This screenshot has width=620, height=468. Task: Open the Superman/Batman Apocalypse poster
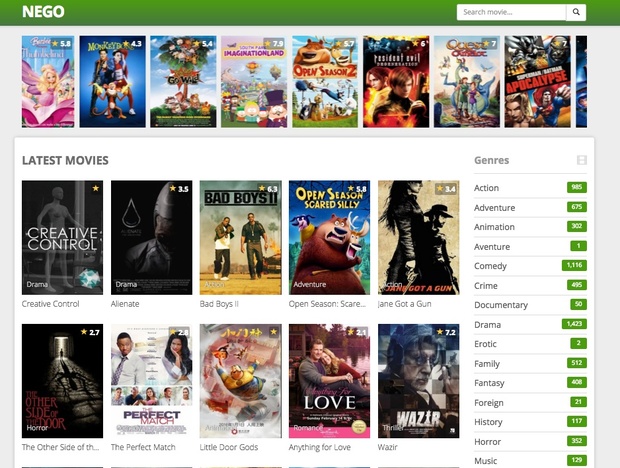click(x=537, y=82)
